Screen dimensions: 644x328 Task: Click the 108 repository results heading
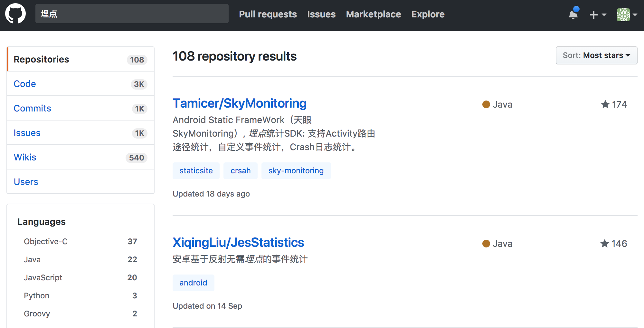[234, 56]
